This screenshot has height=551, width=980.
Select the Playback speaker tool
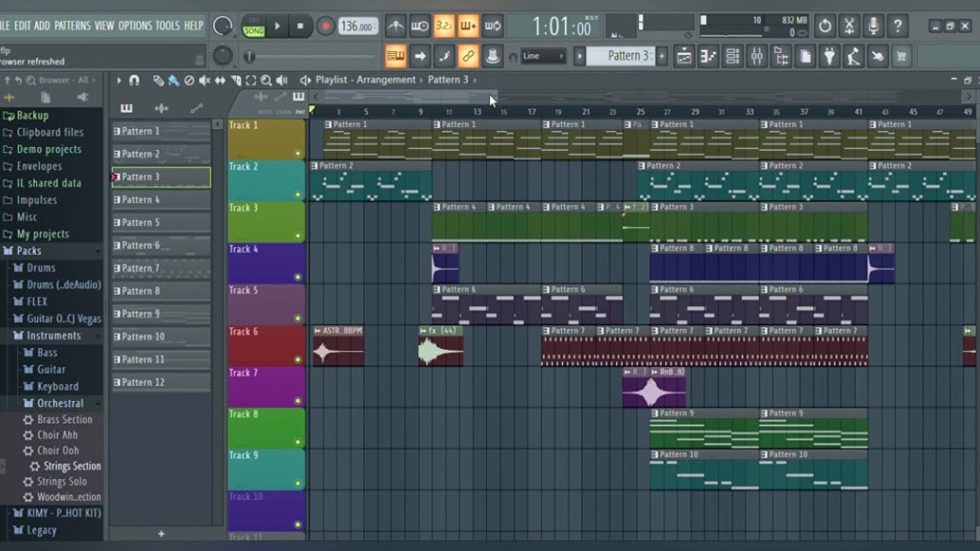tap(282, 80)
